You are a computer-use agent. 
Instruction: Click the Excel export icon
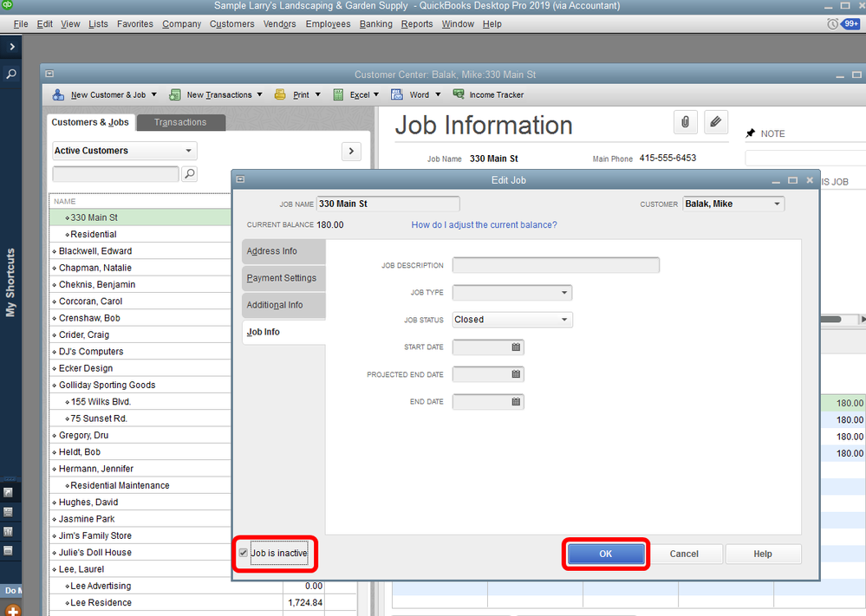click(x=338, y=95)
